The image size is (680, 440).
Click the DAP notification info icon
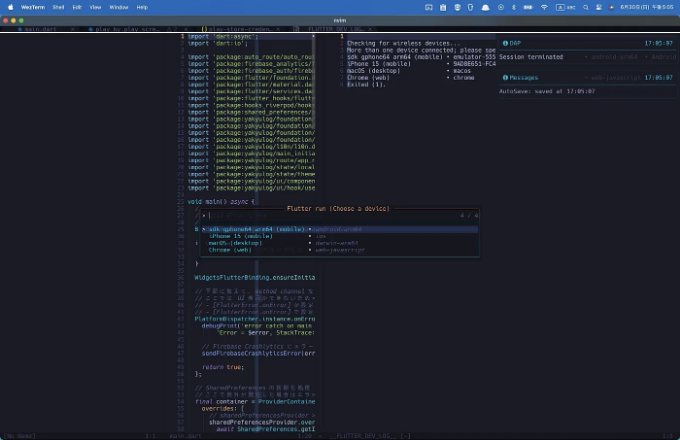(505, 43)
